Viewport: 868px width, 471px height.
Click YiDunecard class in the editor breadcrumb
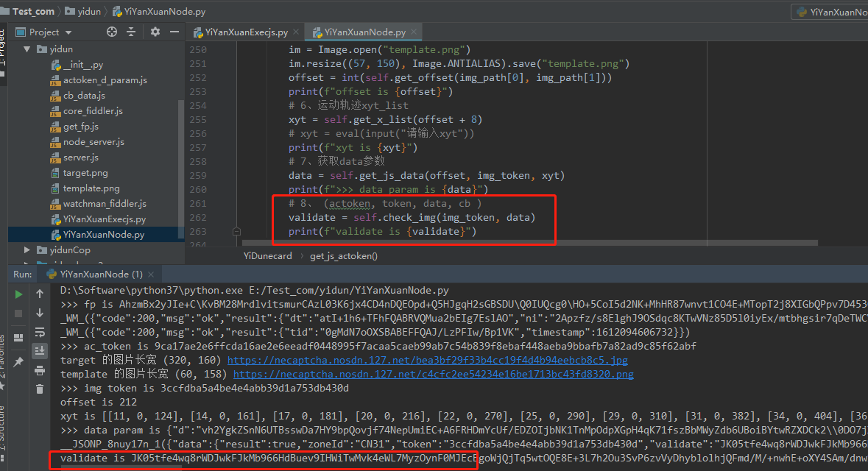pyautogui.click(x=267, y=255)
